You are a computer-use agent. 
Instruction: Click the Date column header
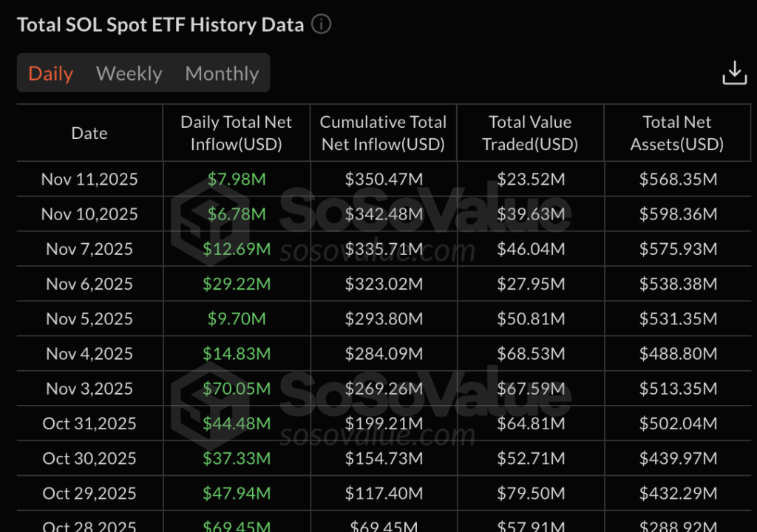(x=89, y=133)
